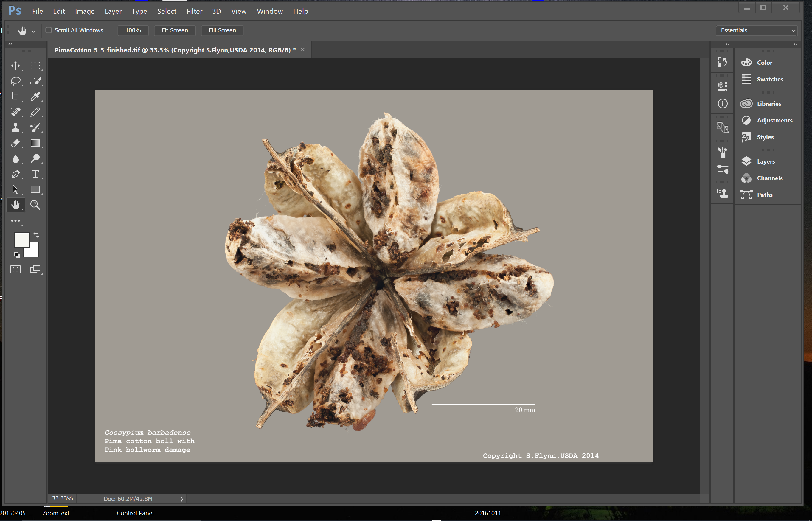
Task: Select the Crop tool
Action: (x=15, y=97)
